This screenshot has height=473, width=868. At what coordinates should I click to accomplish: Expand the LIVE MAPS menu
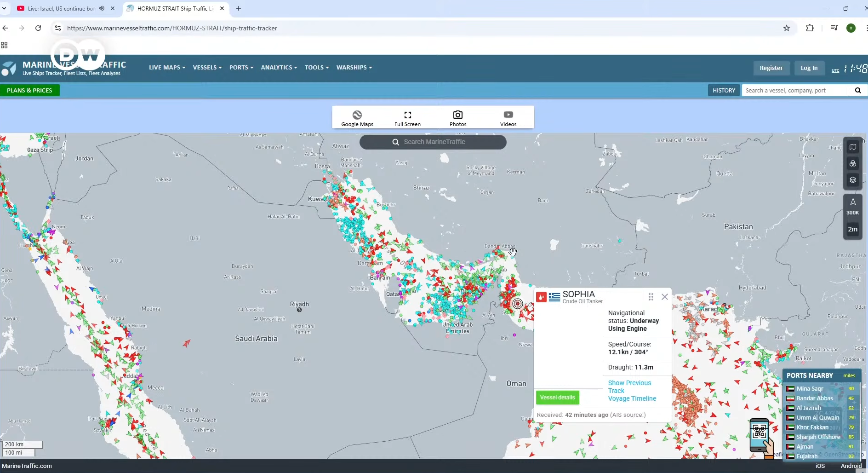(x=167, y=67)
